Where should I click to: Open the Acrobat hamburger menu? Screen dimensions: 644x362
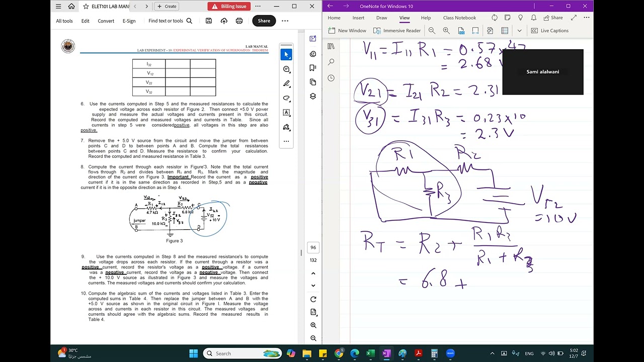[x=58, y=6]
